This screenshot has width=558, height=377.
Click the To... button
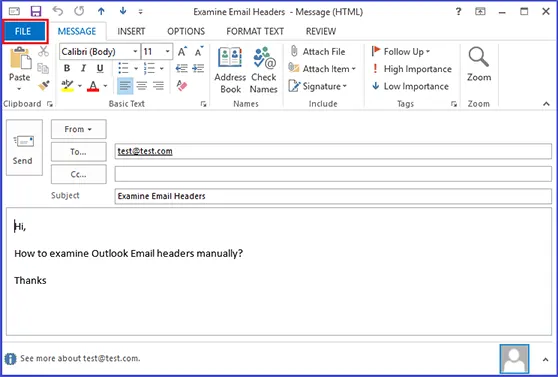click(x=79, y=152)
